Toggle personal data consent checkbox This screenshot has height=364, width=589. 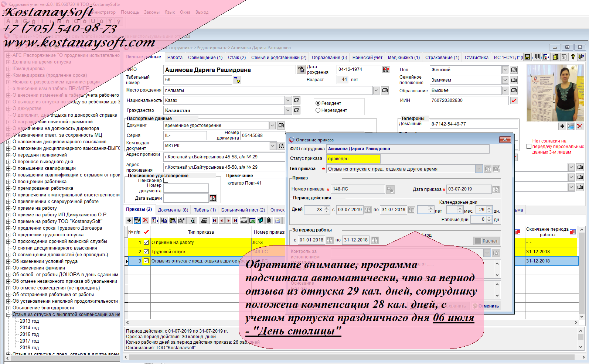tap(529, 146)
